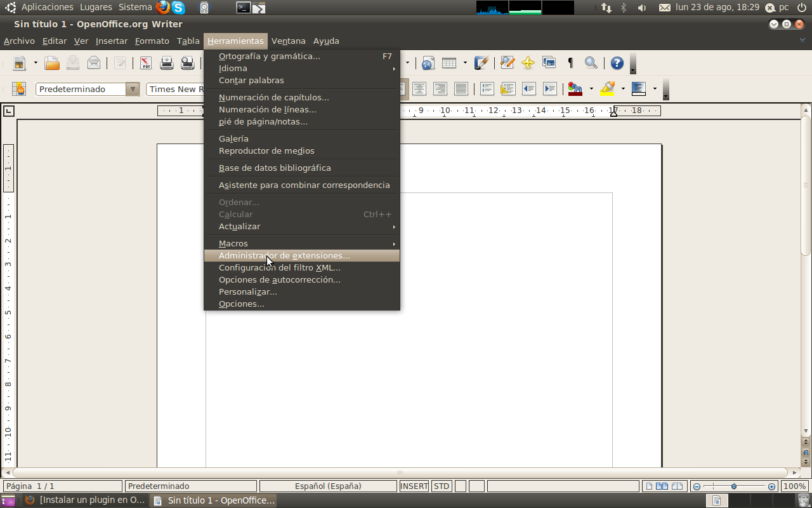Open the Navigator star icon
Screen dimensions: 812x508
[x=528, y=63]
